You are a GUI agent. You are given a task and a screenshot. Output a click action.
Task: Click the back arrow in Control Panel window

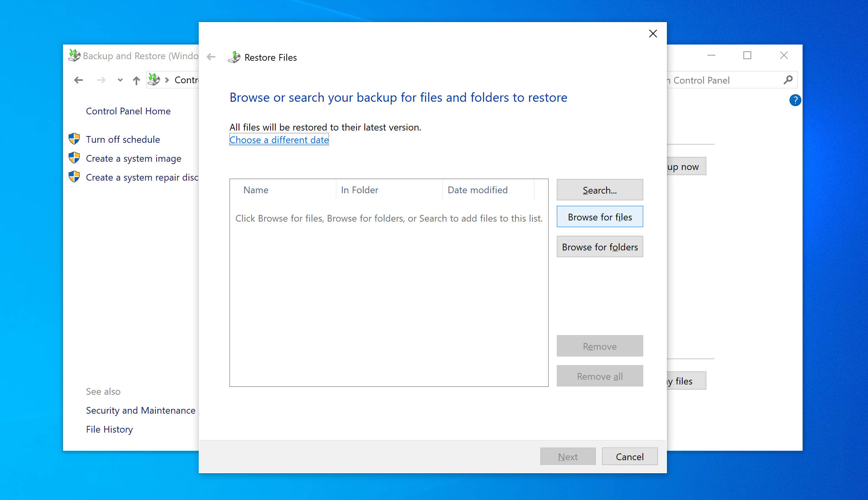(78, 80)
